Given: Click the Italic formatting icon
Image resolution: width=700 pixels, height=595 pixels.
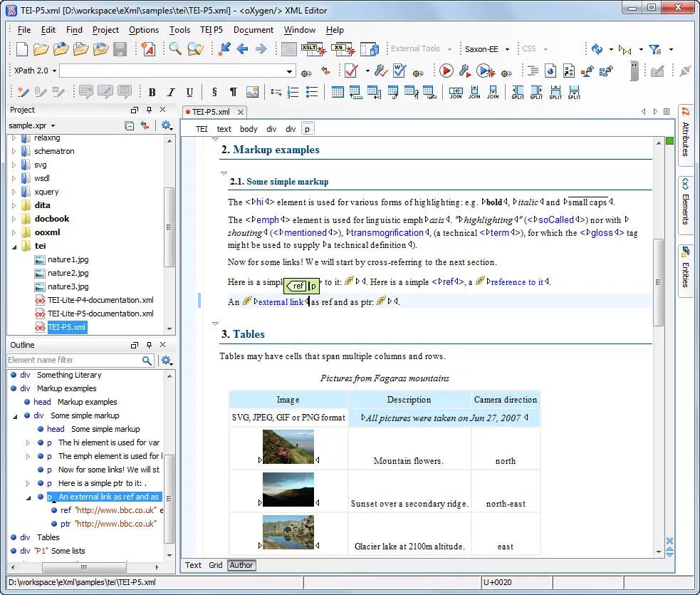Looking at the screenshot, I should [170, 93].
